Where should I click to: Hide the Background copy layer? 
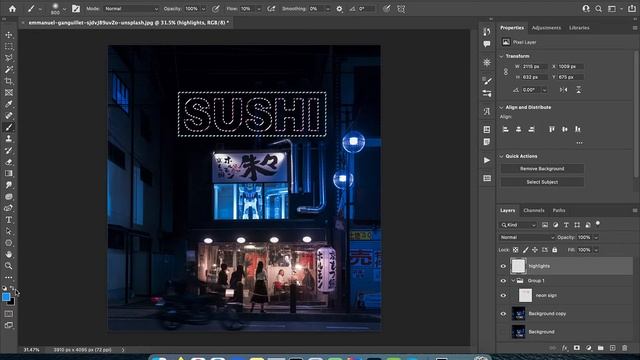tap(503, 314)
